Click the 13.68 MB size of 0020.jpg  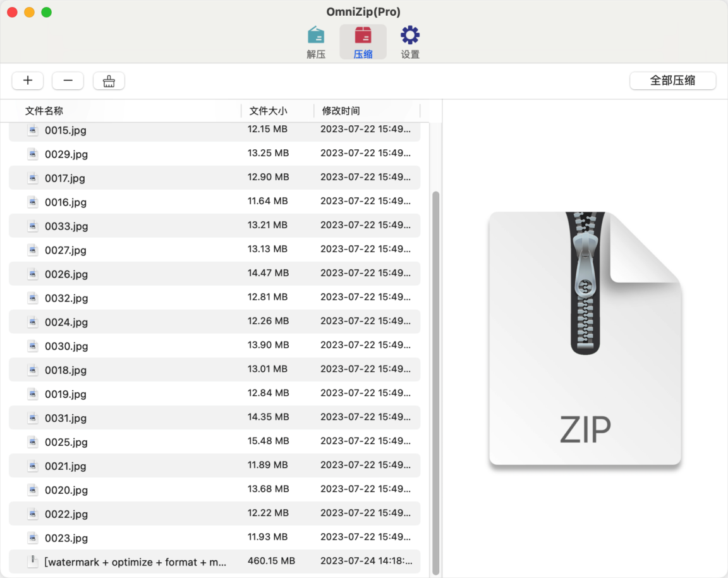pyautogui.click(x=269, y=489)
